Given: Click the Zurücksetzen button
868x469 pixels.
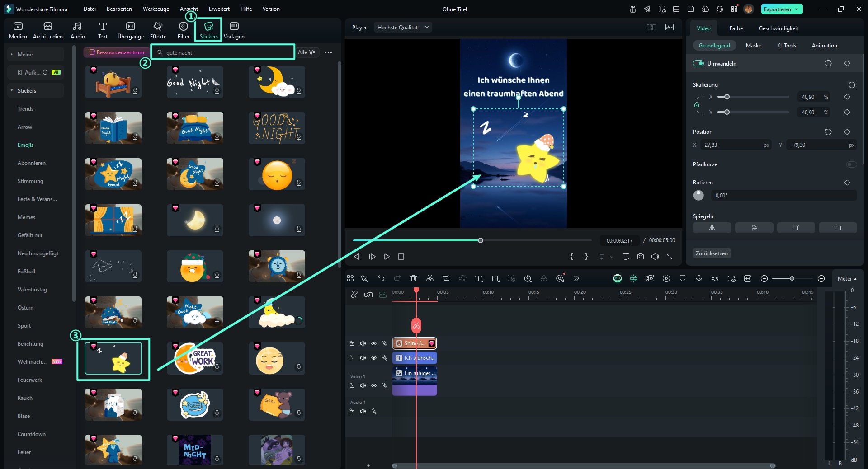Looking at the screenshot, I should (712, 253).
